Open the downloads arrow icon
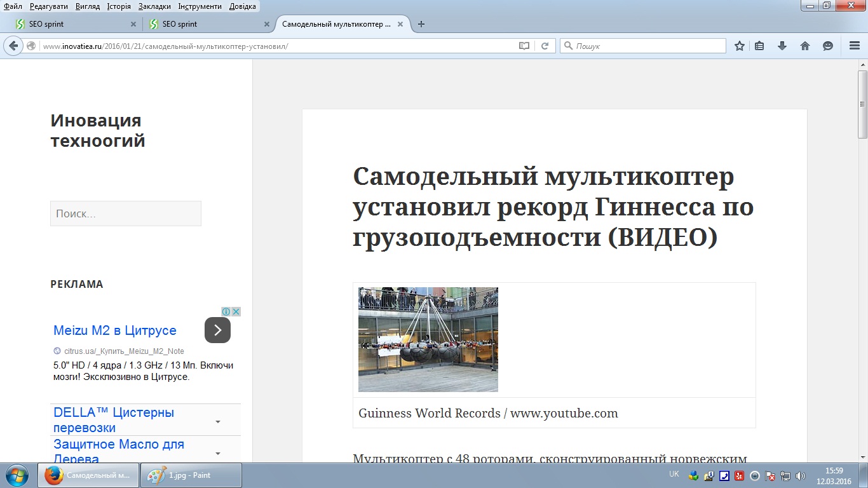Viewport: 868px width, 488px height. coord(782,46)
